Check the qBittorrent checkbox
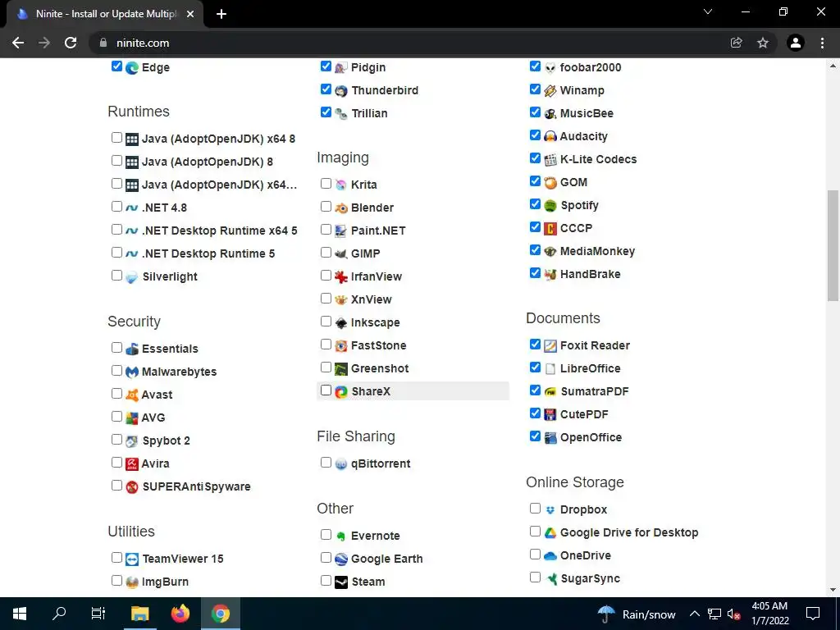Image resolution: width=840 pixels, height=630 pixels. tap(326, 463)
